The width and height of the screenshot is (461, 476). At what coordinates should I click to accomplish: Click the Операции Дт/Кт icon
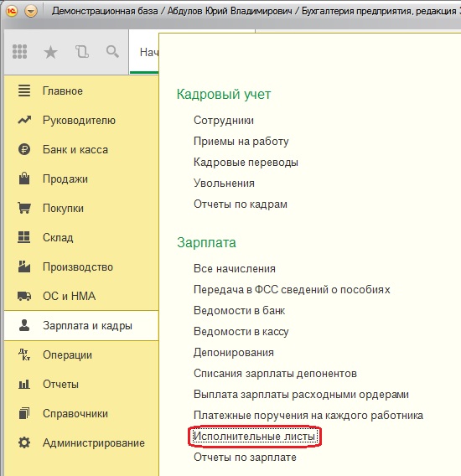tap(24, 354)
